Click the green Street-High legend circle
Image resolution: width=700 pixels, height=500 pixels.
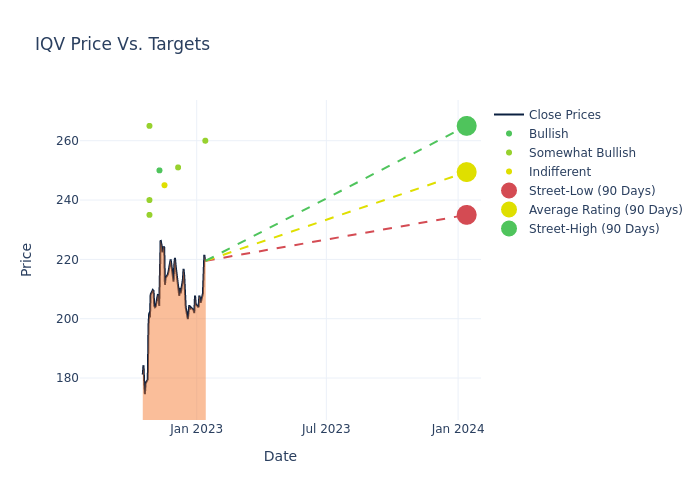pyautogui.click(x=509, y=229)
